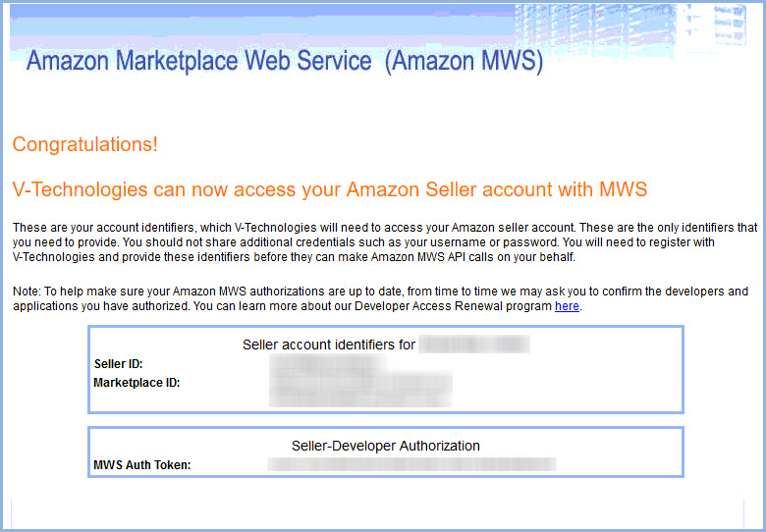This screenshot has width=766, height=532.
Task: Open the Developer Access Renewal "here" link
Action: (x=567, y=306)
